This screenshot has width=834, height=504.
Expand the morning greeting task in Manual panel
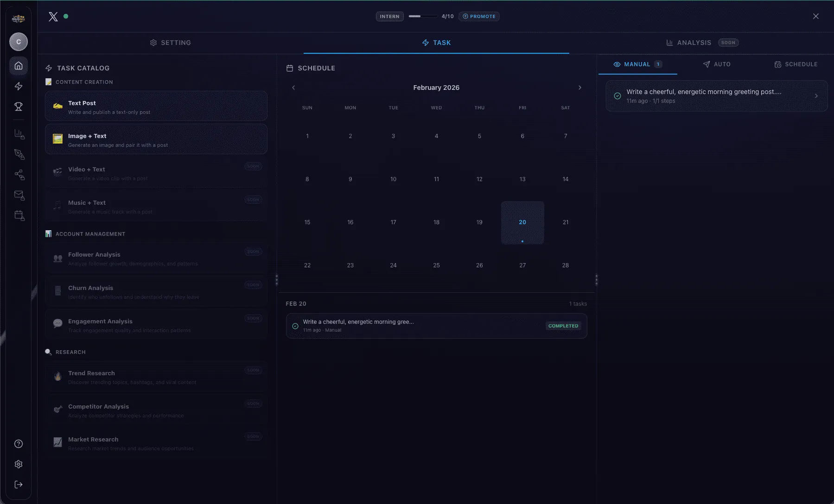(716, 95)
